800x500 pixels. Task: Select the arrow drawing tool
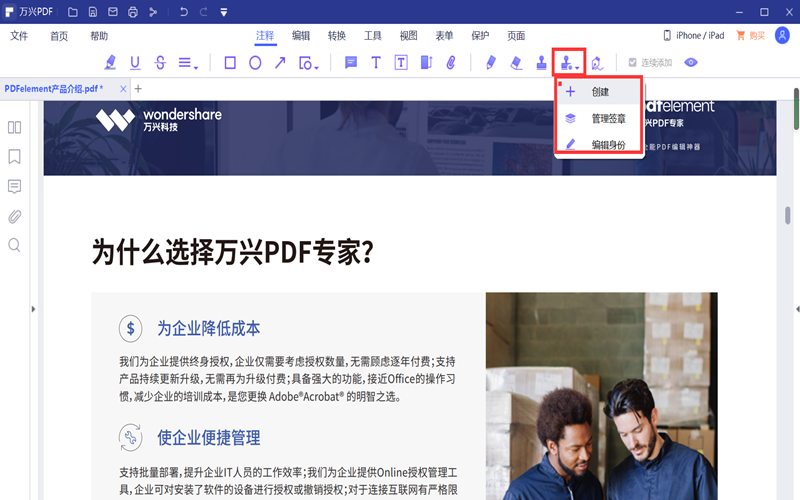pyautogui.click(x=281, y=62)
